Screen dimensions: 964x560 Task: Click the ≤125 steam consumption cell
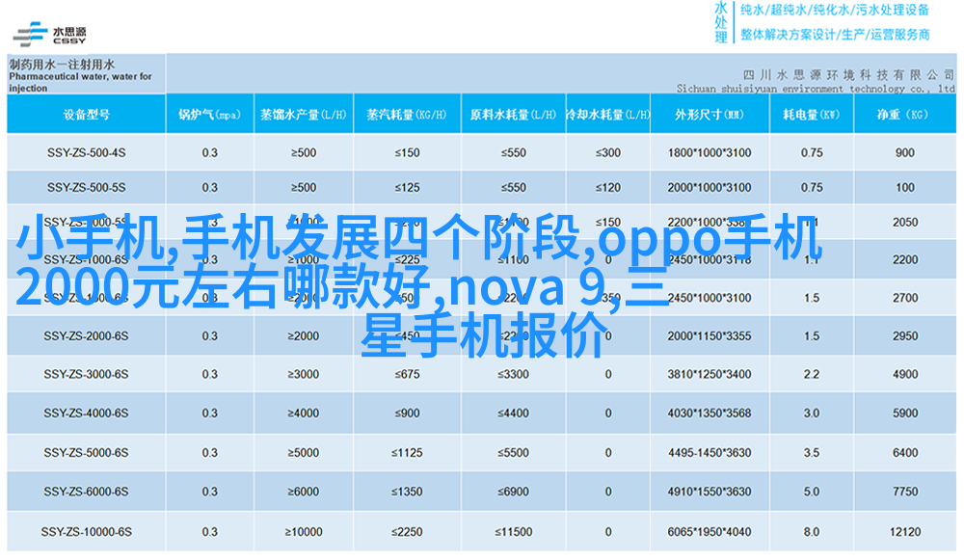[x=407, y=188]
